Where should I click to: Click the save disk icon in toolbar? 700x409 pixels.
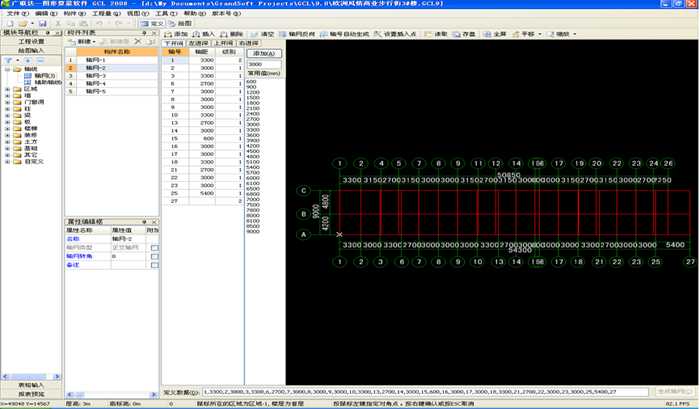point(42,23)
